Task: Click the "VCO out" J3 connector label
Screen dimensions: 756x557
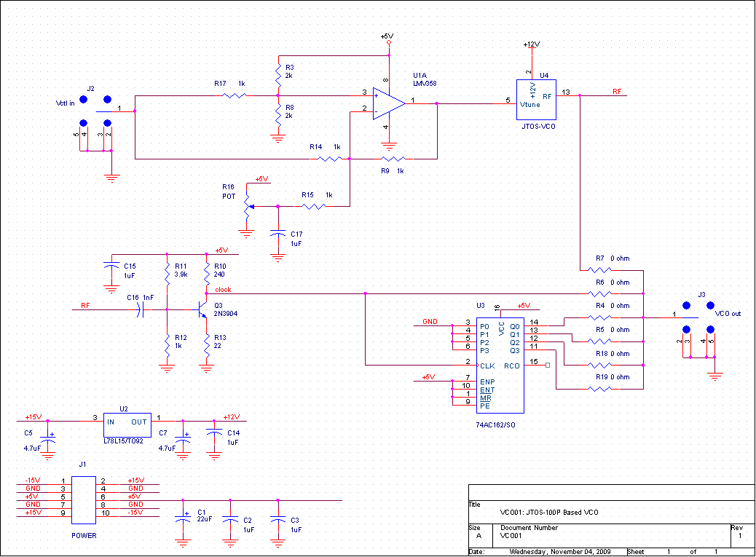Action: pos(728,314)
